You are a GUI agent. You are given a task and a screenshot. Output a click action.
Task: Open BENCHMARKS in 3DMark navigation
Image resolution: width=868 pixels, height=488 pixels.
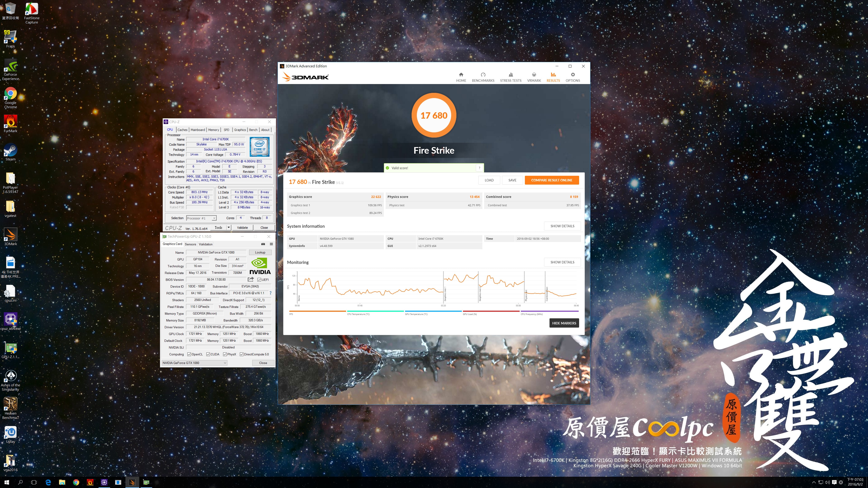coord(483,77)
